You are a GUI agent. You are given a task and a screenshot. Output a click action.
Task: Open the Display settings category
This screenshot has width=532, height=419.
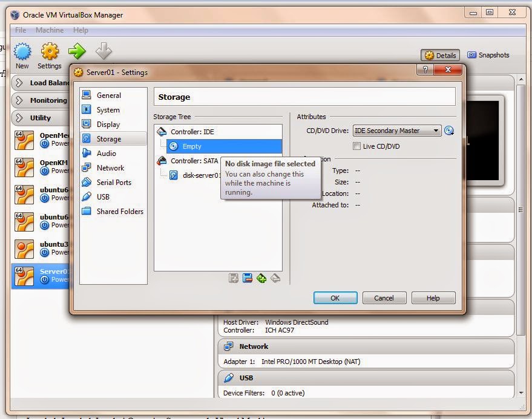pyautogui.click(x=113, y=125)
